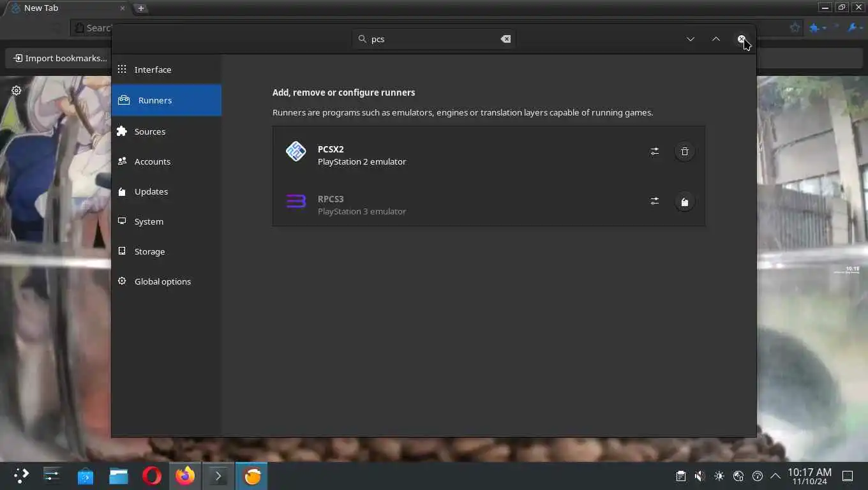Close the Lutris preferences dialog
This screenshot has height=490, width=868.
coord(741,39)
